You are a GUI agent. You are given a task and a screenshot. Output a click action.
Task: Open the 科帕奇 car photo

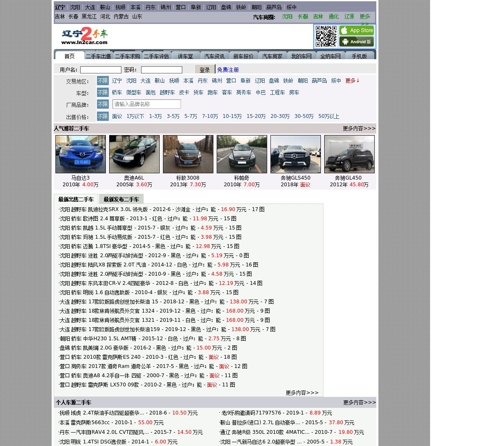click(242, 154)
